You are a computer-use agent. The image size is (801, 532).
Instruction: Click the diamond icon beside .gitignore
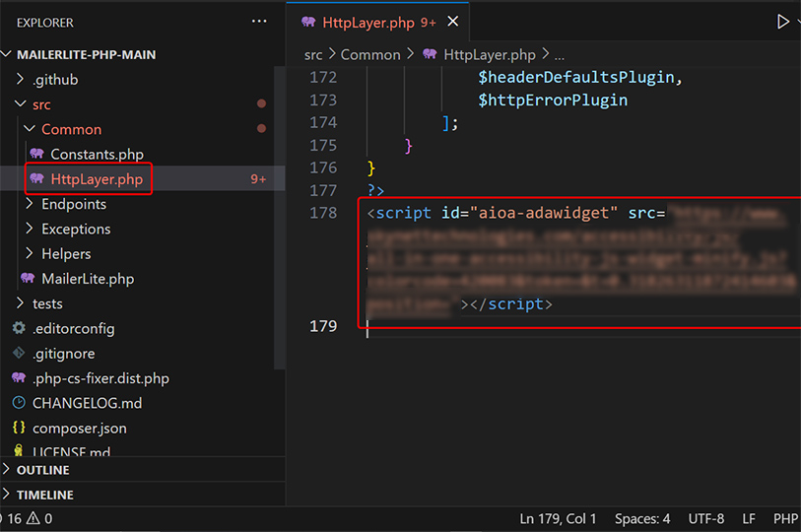(19, 354)
